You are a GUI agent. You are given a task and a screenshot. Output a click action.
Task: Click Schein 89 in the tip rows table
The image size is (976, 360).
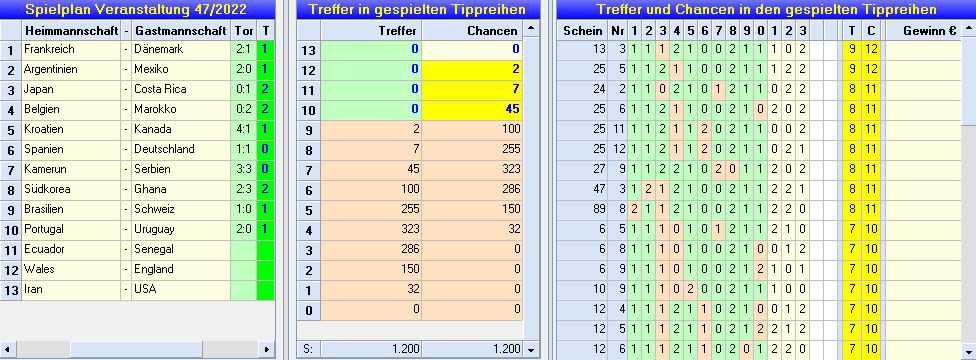coord(582,209)
